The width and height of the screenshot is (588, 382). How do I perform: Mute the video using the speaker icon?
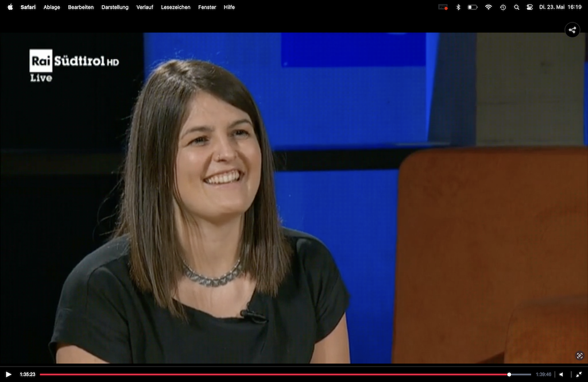tap(562, 374)
